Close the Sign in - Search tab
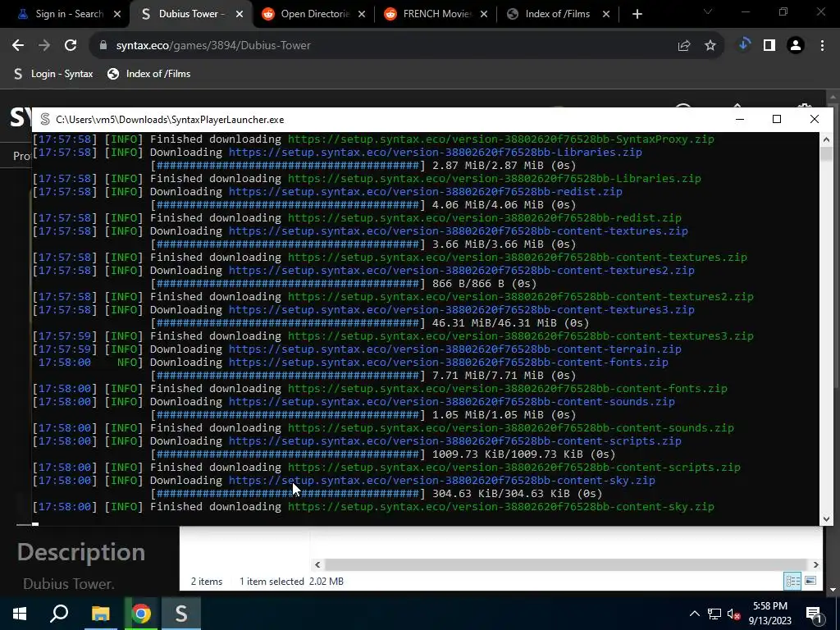Screen dimensions: 840x630 pos(117,15)
